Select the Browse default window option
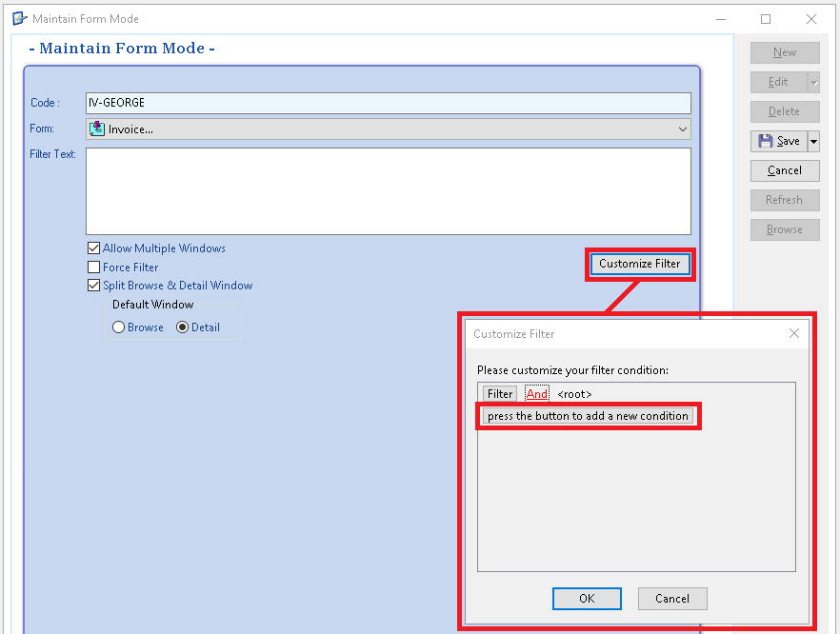The image size is (840, 634). pyautogui.click(x=119, y=327)
